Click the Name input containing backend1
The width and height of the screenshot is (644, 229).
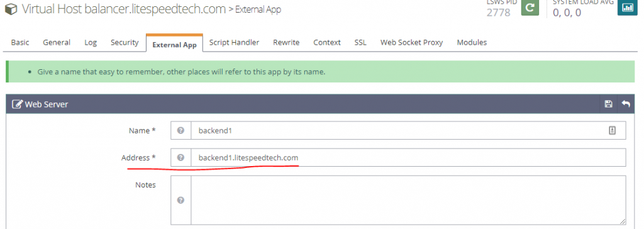point(408,130)
